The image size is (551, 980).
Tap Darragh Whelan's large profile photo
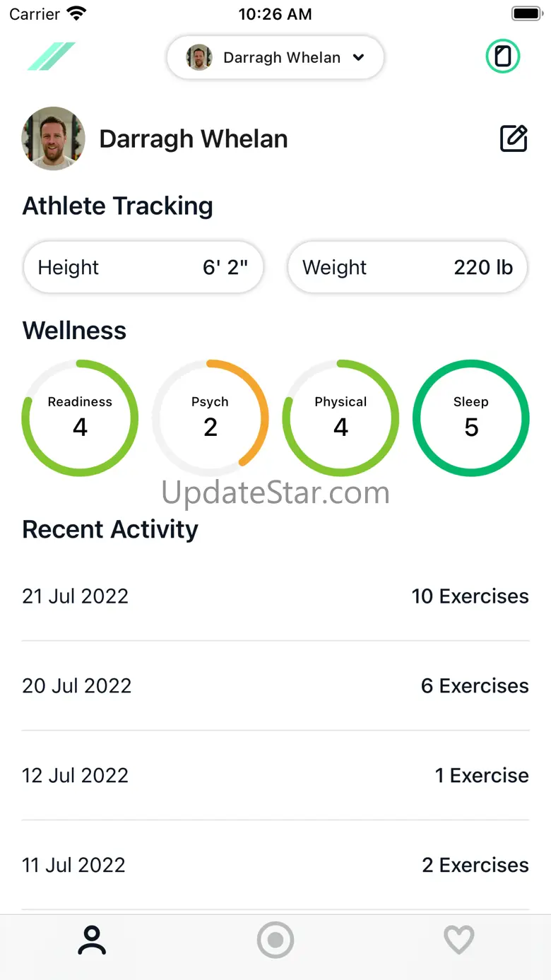pos(54,138)
